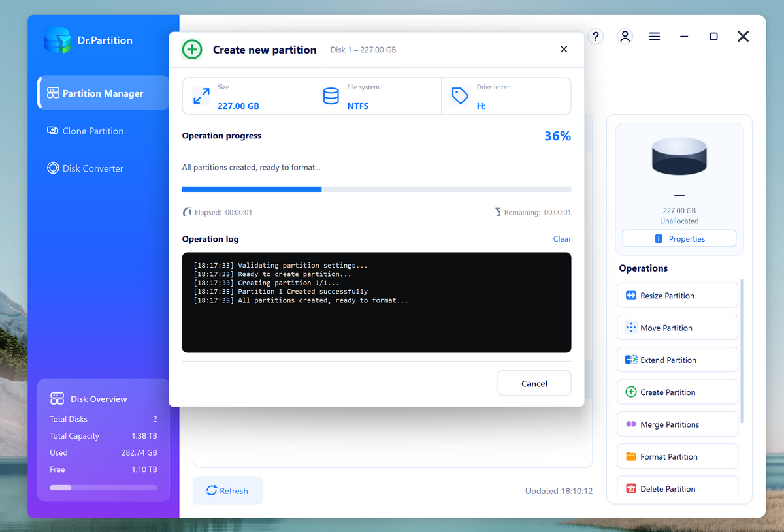Clear the operation log

[563, 239]
